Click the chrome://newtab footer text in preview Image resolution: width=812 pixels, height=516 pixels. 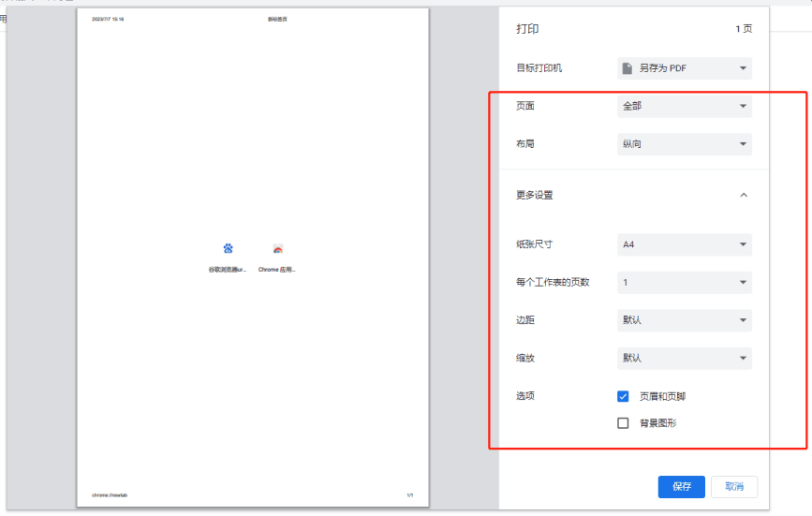[110, 495]
